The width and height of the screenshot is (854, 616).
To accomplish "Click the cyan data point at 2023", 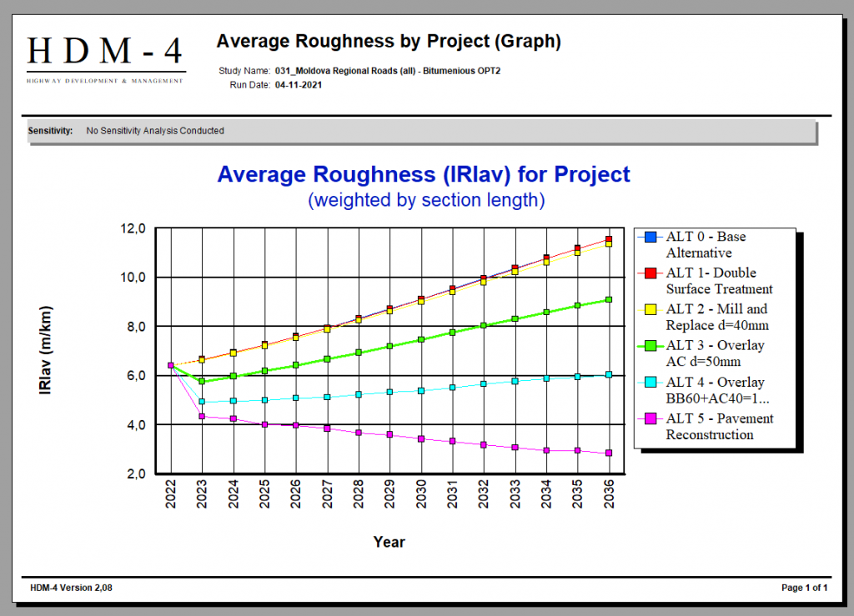I will coord(202,402).
